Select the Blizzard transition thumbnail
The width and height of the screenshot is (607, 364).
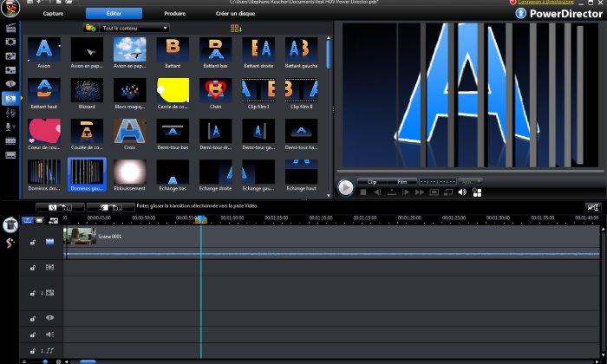pos(87,90)
